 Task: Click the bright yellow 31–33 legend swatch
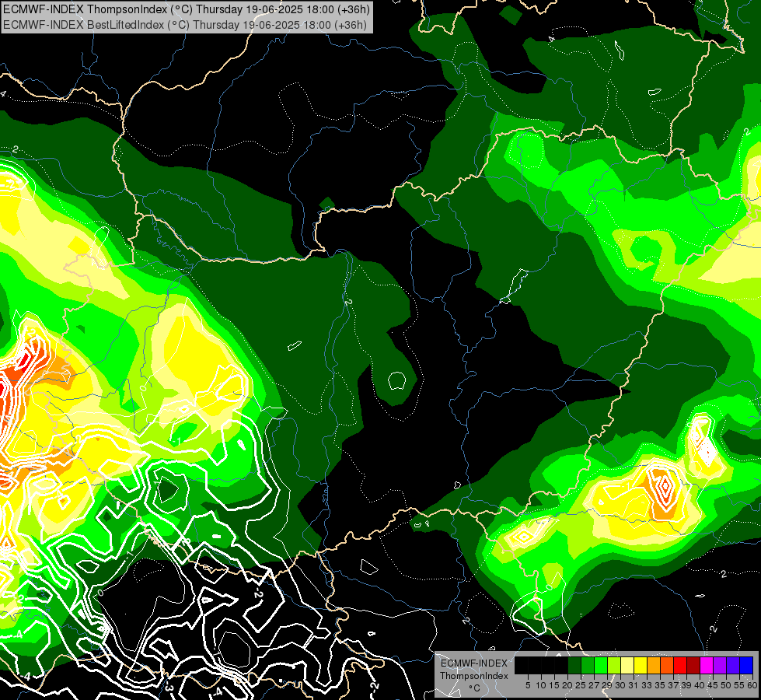point(641,665)
